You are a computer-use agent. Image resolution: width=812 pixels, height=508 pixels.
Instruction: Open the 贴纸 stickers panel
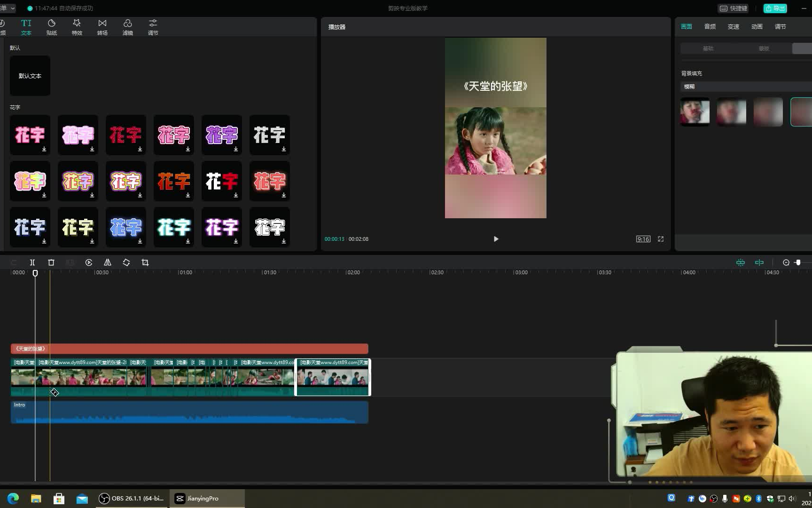point(52,27)
